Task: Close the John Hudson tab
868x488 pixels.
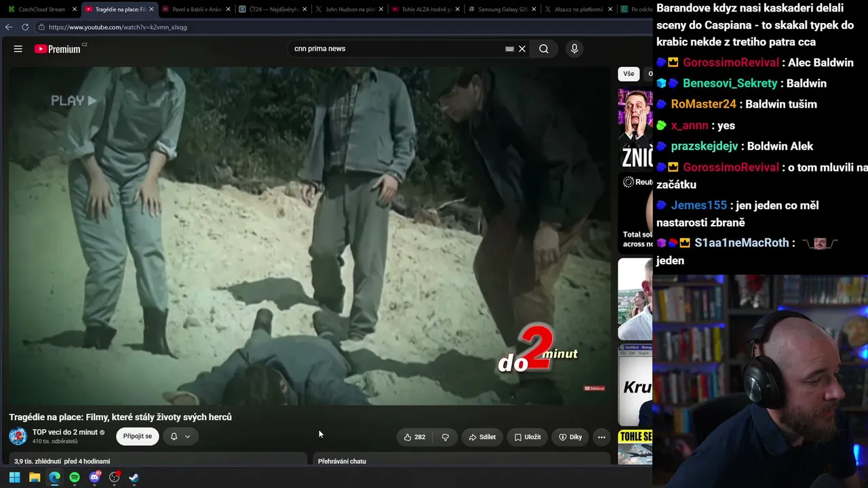Action: pos(381,9)
